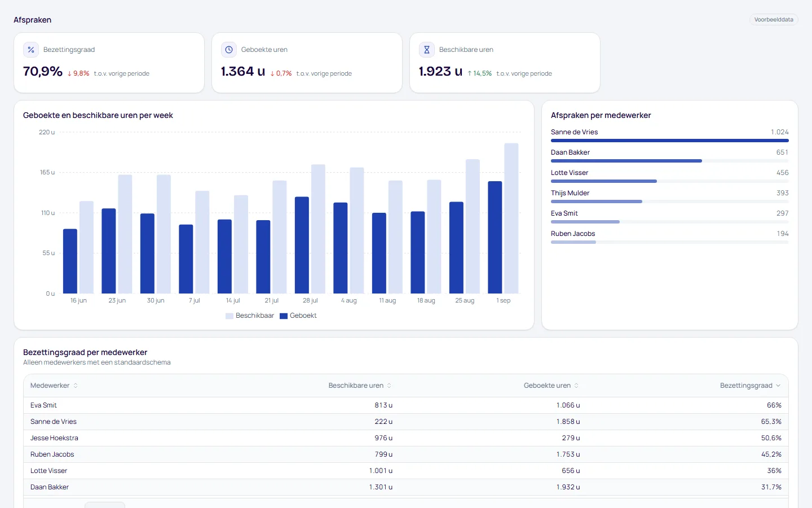Sort table by Medewerker column
This screenshot has height=508, width=812.
pos(54,386)
